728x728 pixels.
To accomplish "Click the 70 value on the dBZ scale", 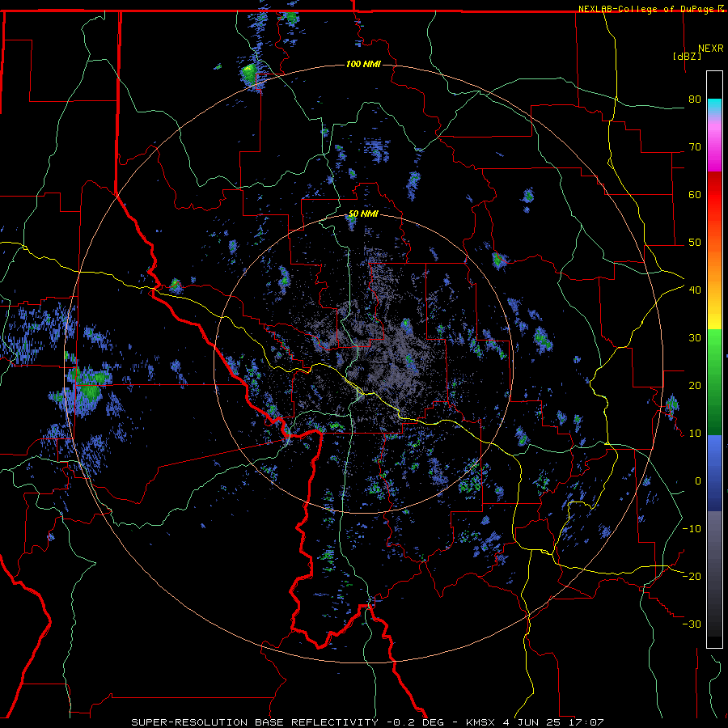I will click(695, 146).
